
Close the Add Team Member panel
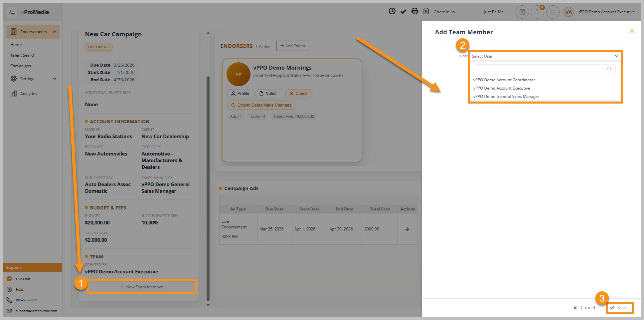coord(632,31)
